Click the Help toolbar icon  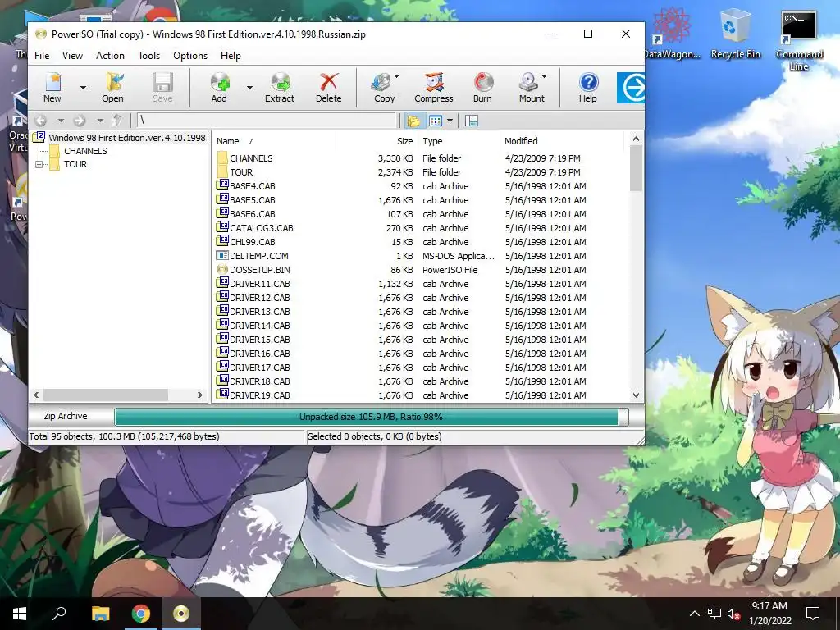coord(588,87)
